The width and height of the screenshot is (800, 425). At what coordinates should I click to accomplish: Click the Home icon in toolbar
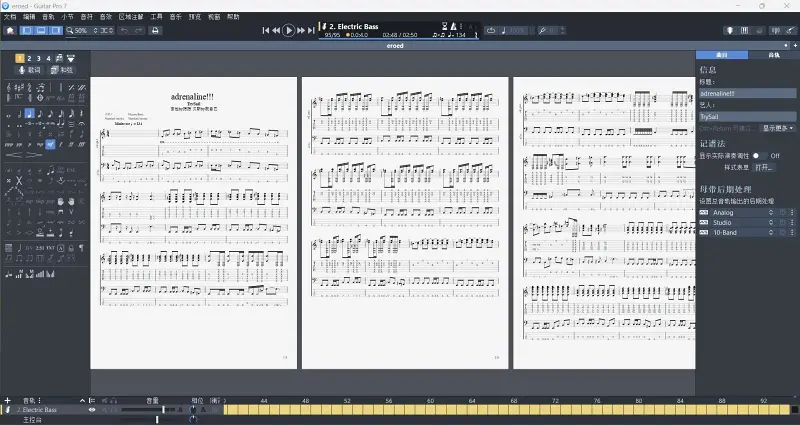click(10, 31)
